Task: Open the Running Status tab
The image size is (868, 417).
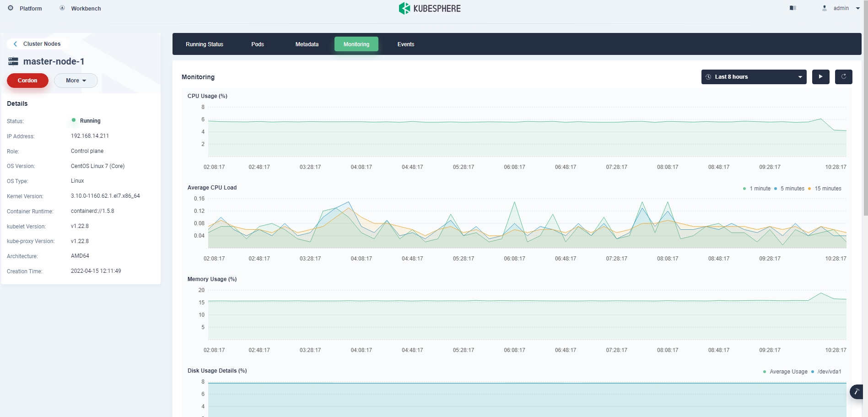Action: point(205,44)
